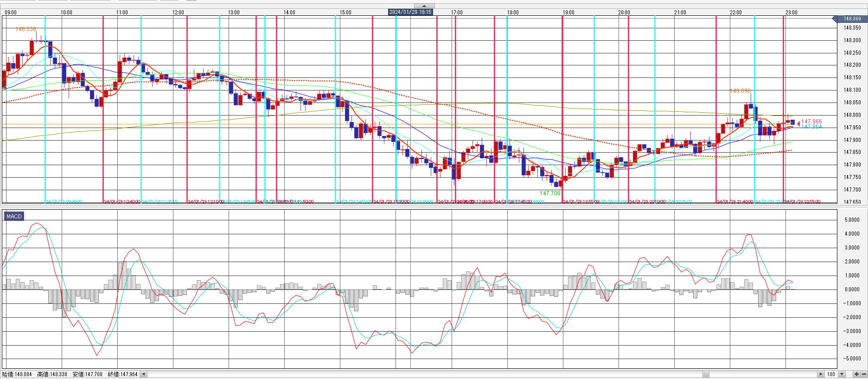
Task: Click the 2024/01/29 16:15 date cursor label
Action: [410, 12]
